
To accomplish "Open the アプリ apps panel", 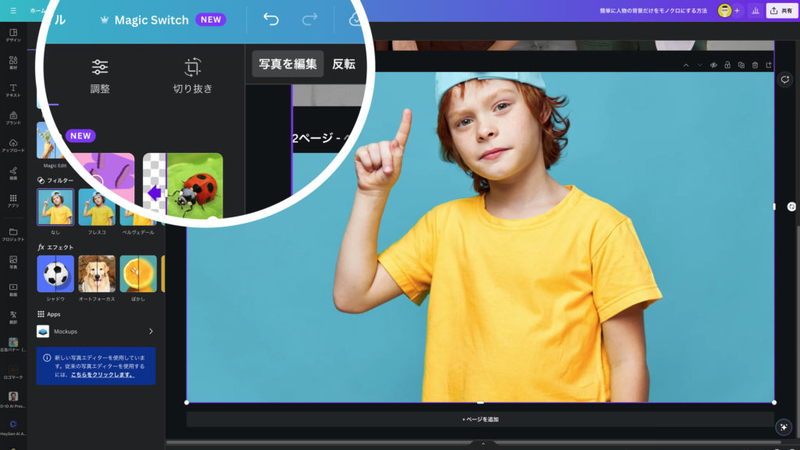I will 13,201.
